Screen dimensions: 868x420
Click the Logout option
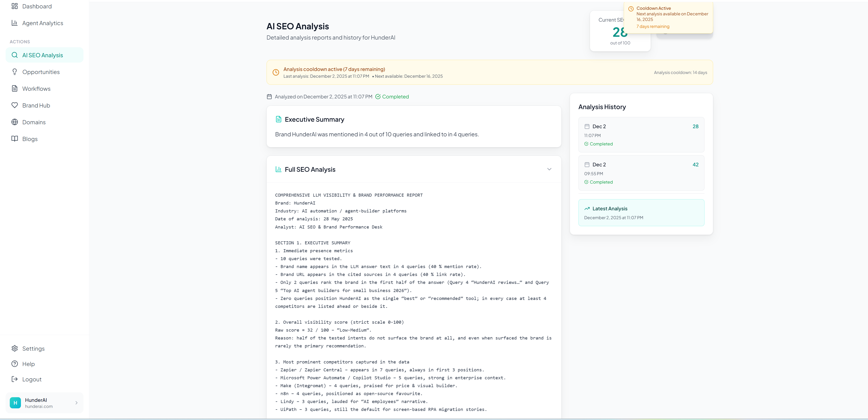[31, 379]
